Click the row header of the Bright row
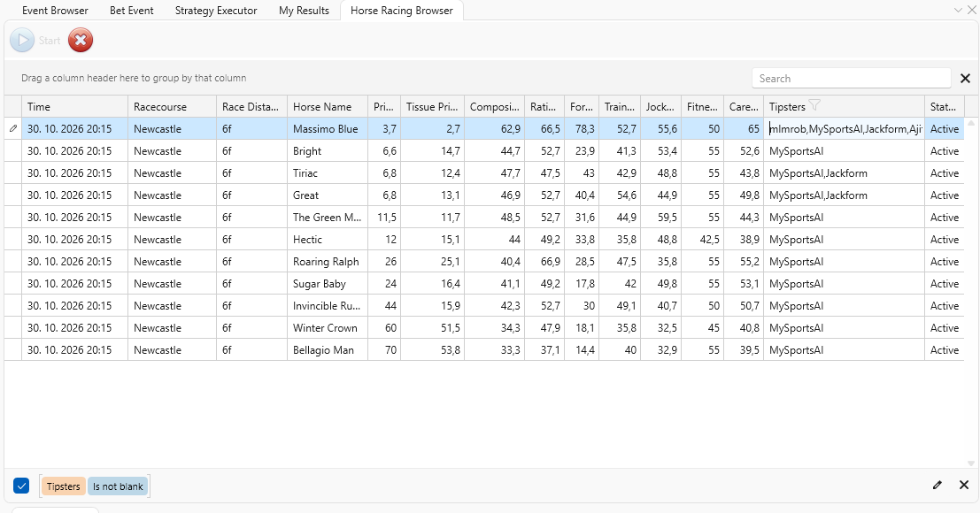 pos(13,151)
